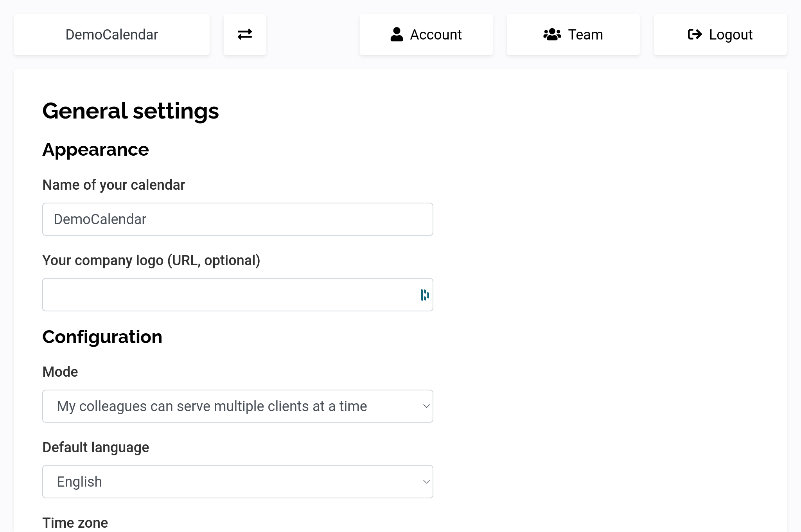
Task: Click the switch calendar arrows icon
Action: [245, 34]
